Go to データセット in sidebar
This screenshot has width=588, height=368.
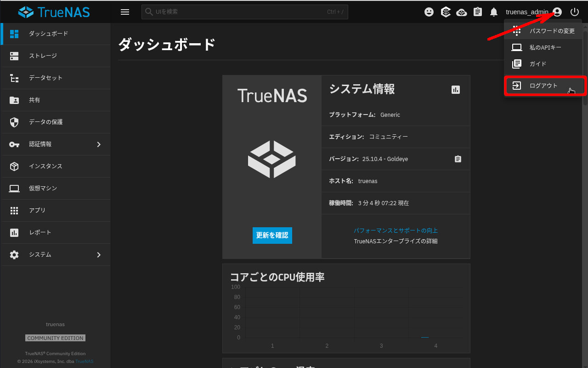pyautogui.click(x=56, y=78)
